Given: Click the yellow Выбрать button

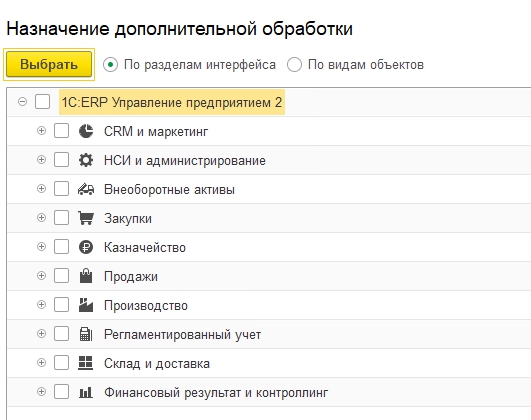Looking at the screenshot, I should click(x=49, y=64).
